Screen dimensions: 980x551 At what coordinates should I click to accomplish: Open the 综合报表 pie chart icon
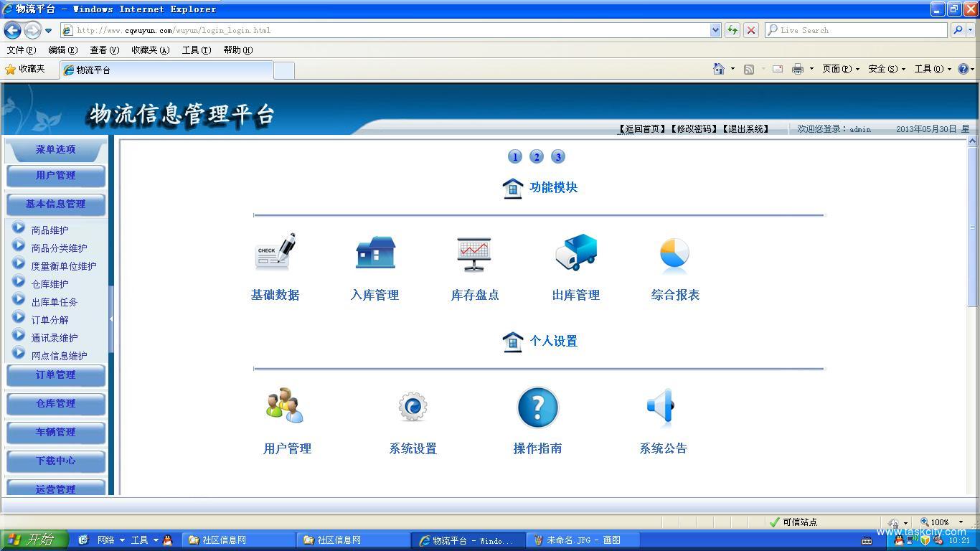point(674,253)
